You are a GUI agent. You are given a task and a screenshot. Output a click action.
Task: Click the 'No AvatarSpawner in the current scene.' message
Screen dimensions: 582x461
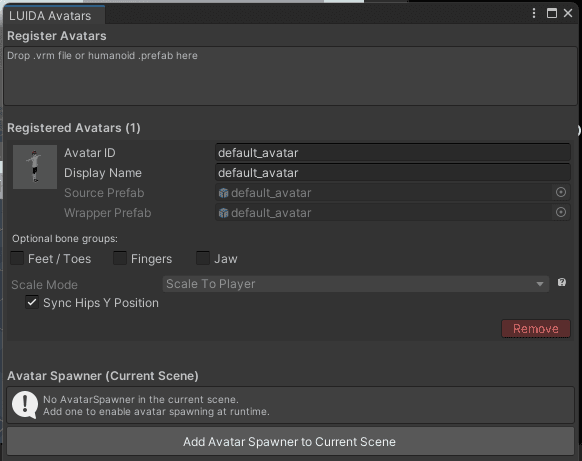141,399
